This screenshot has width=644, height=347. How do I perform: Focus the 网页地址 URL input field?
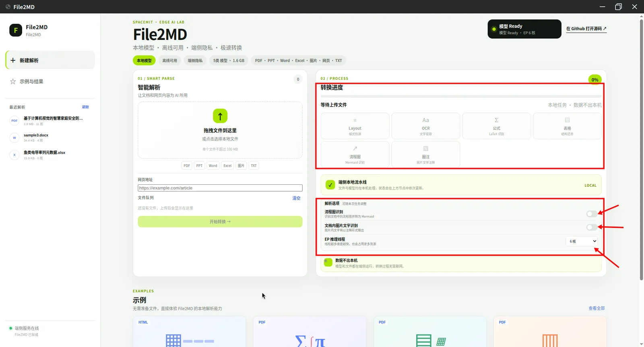point(220,188)
